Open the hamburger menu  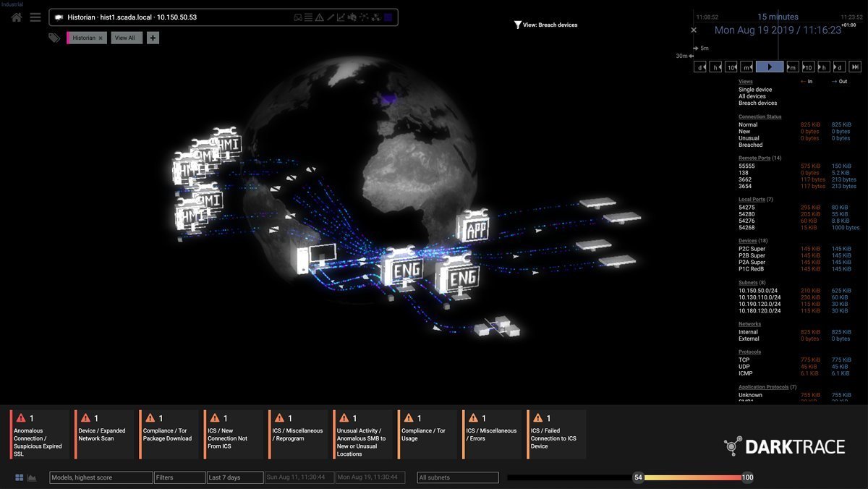click(35, 17)
